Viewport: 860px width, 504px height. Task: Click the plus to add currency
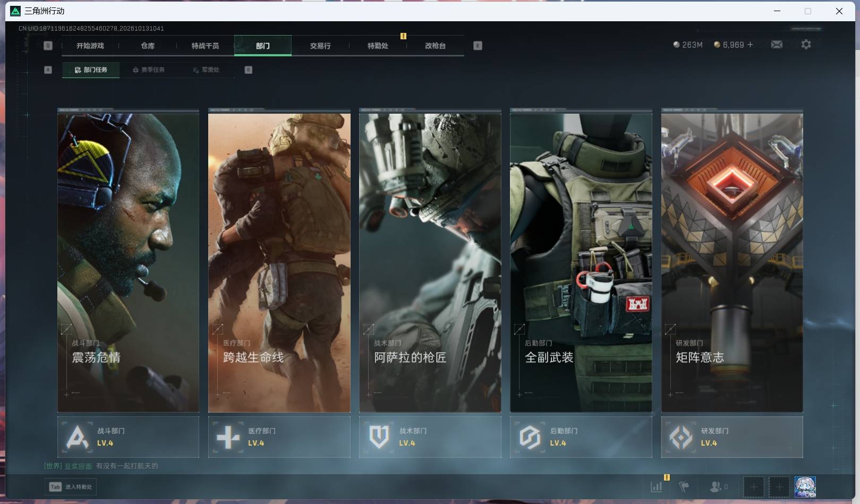[750, 45]
